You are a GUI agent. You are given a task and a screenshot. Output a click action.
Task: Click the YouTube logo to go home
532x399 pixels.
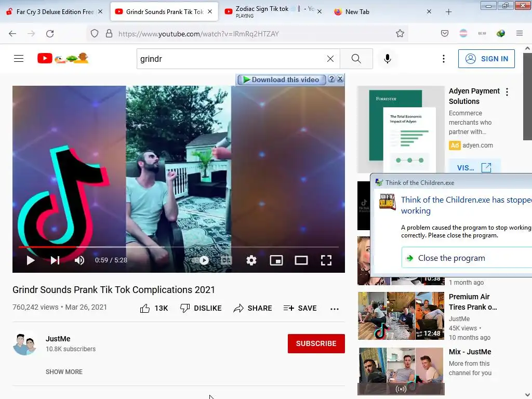pyautogui.click(x=63, y=58)
